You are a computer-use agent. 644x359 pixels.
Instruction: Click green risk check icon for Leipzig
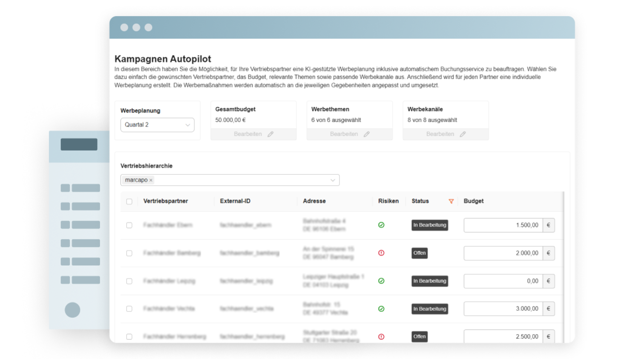381,281
